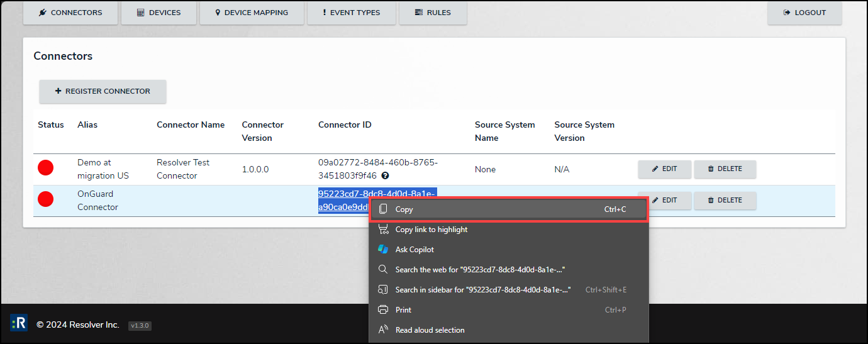This screenshot has width=868, height=344.
Task: Click the help icon beside first Connector ID
Action: (385, 176)
